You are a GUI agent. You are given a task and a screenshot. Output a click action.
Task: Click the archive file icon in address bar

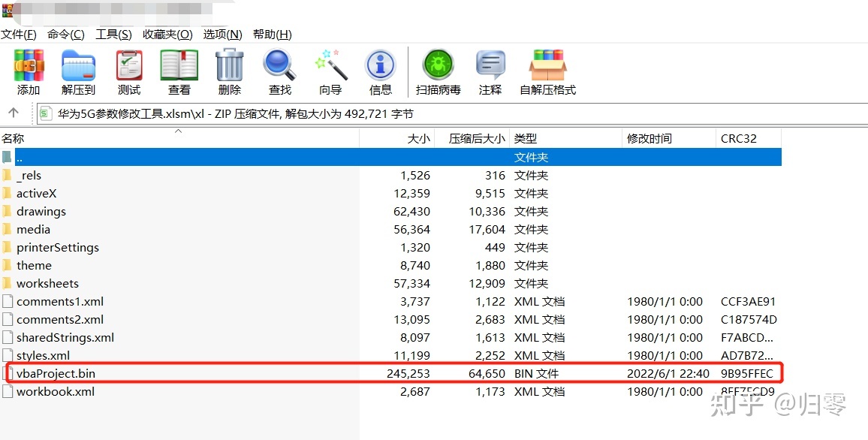[x=47, y=114]
